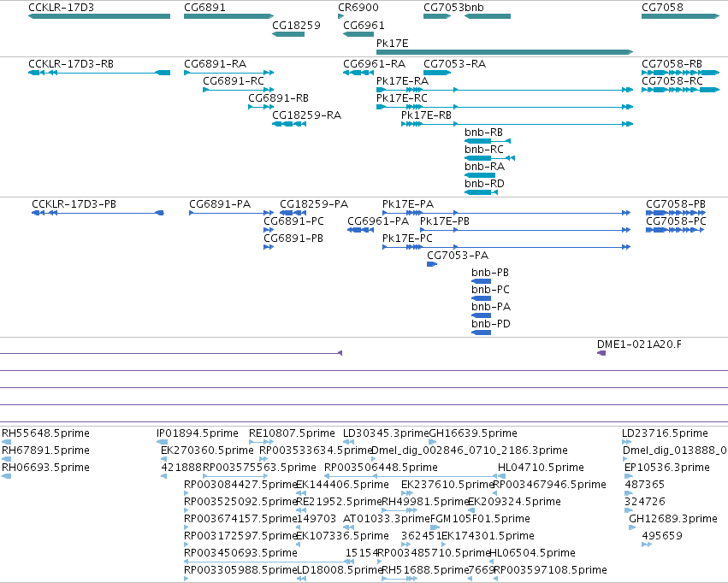Select the 495659 EST label
The height and width of the screenshot is (583, 728).
[662, 536]
